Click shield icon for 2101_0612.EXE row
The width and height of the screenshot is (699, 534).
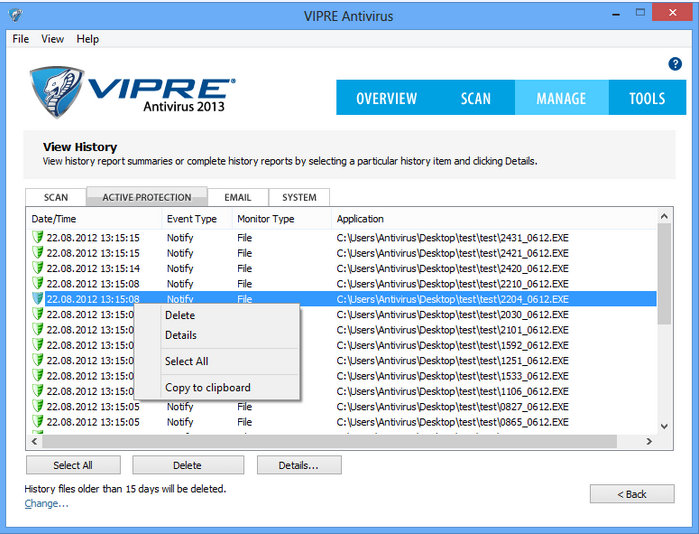click(38, 329)
